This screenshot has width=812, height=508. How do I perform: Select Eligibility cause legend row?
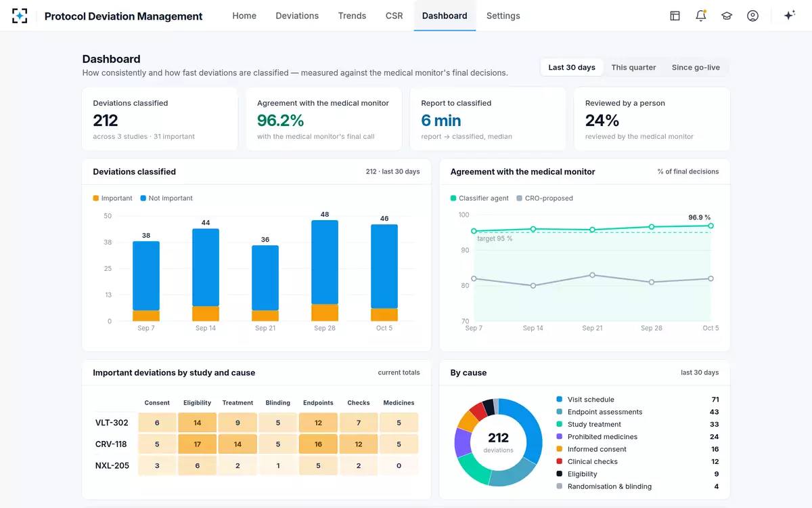point(637,474)
